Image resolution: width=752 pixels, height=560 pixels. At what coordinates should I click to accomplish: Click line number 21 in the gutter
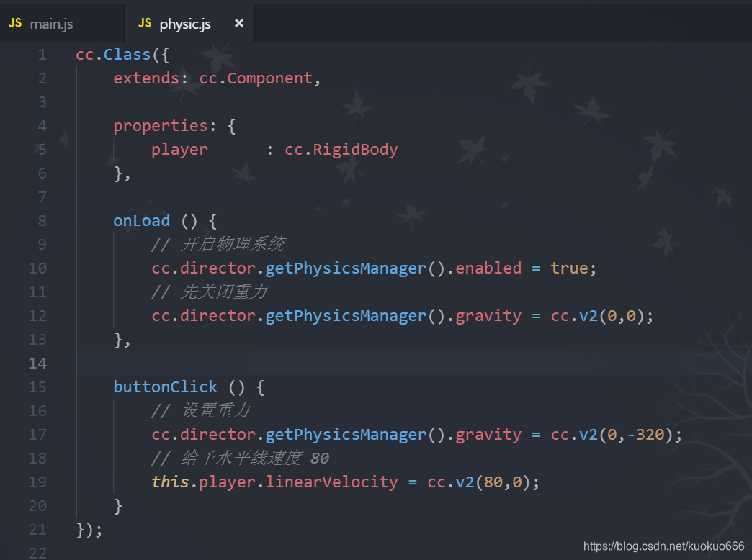37,530
